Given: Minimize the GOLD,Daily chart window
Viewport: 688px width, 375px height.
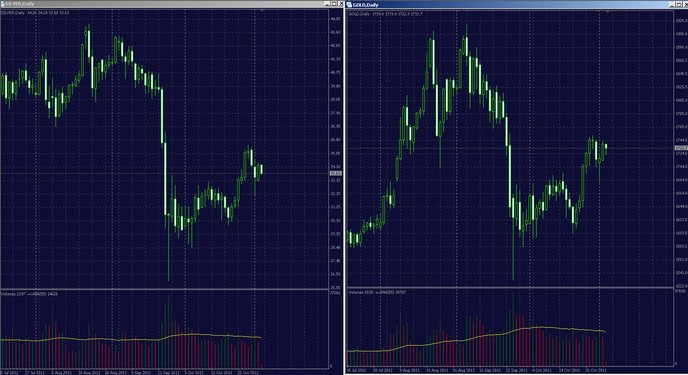Looking at the screenshot, I should click(672, 4).
